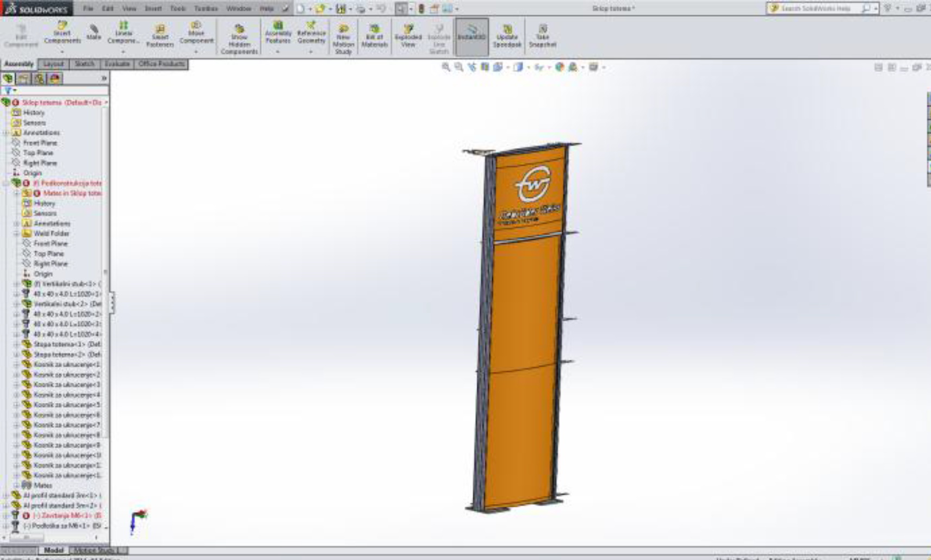Open the Smart Fasteners tool
Image resolution: width=931 pixels, height=560 pixels.
[x=160, y=36]
